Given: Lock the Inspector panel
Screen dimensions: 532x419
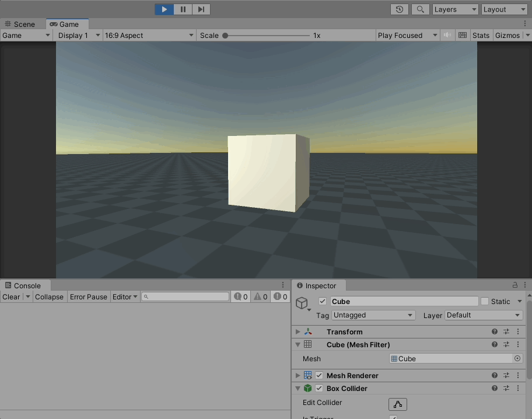Looking at the screenshot, I should (x=514, y=285).
